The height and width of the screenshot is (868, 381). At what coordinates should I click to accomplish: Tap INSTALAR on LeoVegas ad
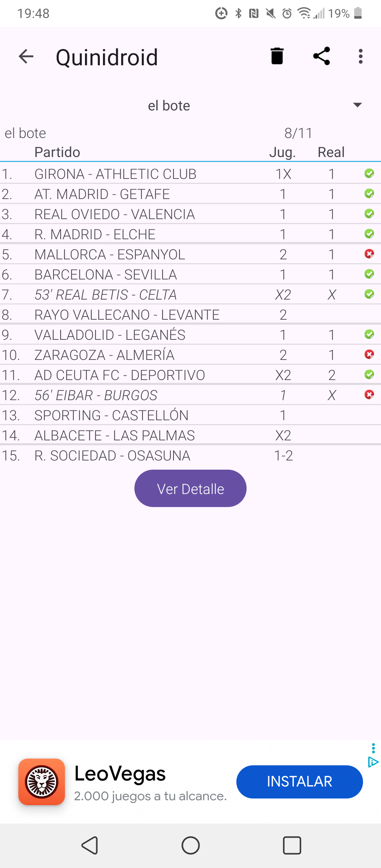tap(299, 782)
